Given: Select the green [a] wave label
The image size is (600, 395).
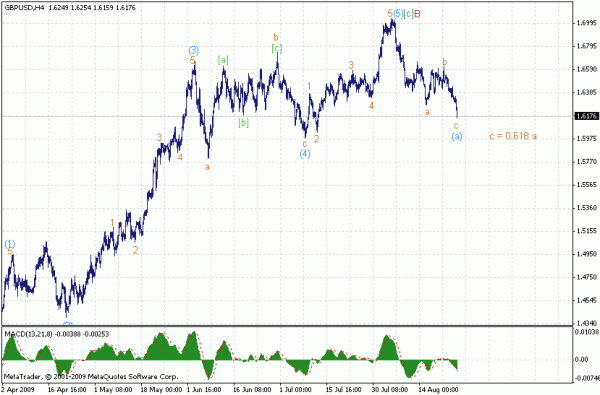Looking at the screenshot, I should [223, 60].
